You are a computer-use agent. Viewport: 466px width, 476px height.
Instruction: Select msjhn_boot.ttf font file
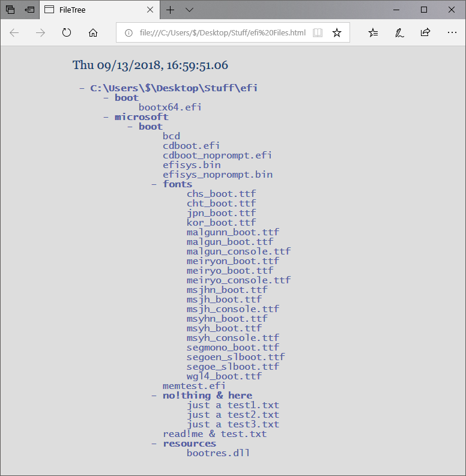click(x=227, y=290)
